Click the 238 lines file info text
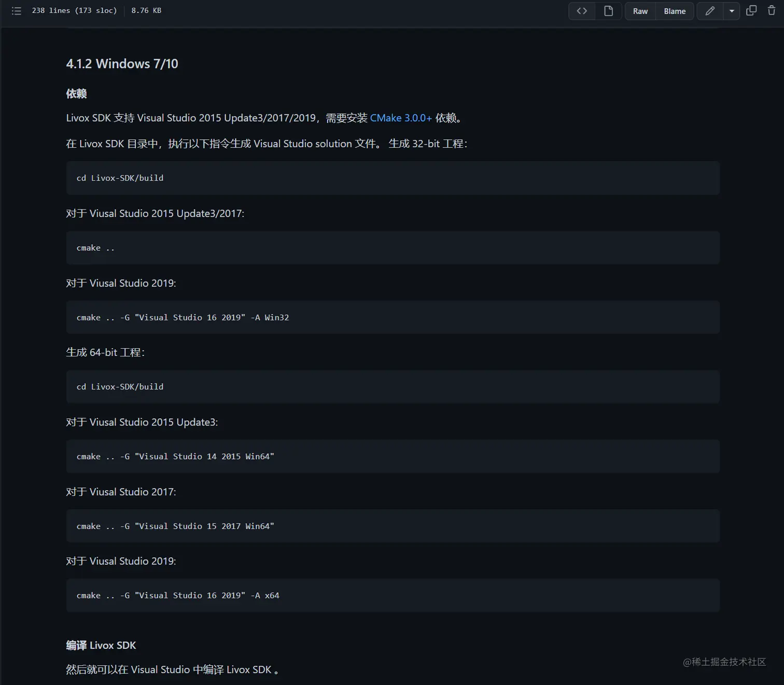Viewport: 784px width, 685px height. (x=74, y=11)
